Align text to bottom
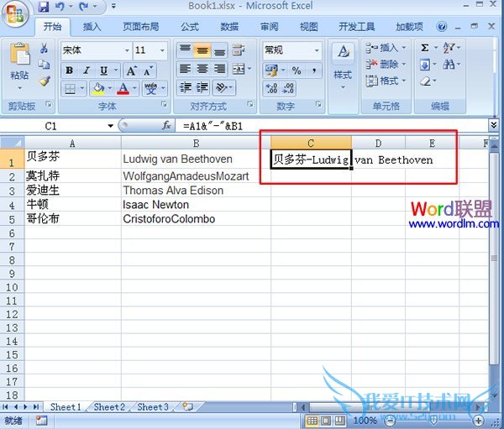Viewport: 504px width, 429px height. point(219,50)
